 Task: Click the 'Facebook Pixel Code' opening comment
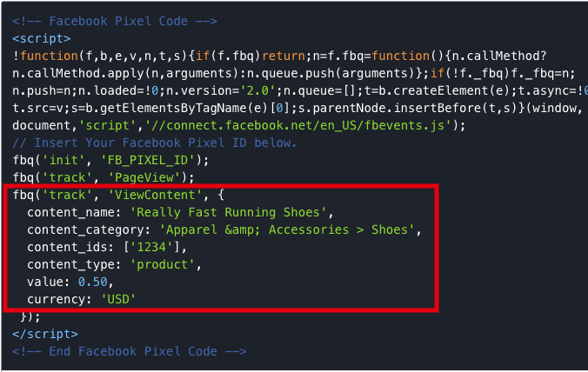[x=115, y=21]
